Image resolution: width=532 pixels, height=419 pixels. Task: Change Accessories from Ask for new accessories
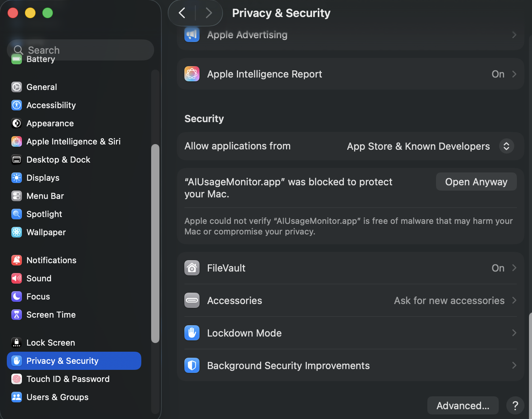pyautogui.click(x=351, y=300)
